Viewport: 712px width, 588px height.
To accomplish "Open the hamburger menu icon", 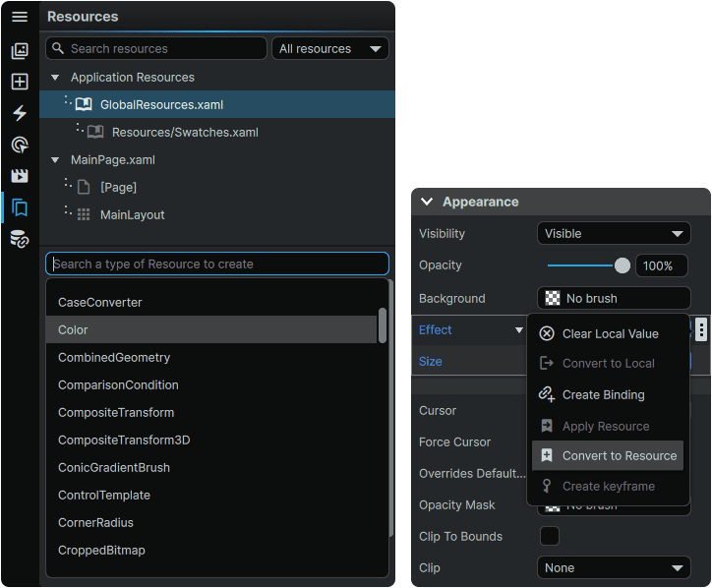I will 20,17.
